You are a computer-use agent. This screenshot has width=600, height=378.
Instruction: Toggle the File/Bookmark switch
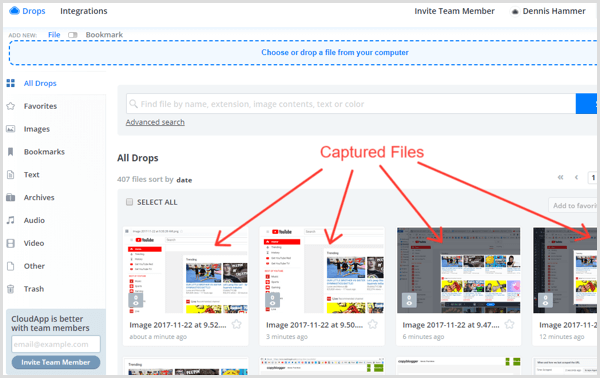[73, 35]
